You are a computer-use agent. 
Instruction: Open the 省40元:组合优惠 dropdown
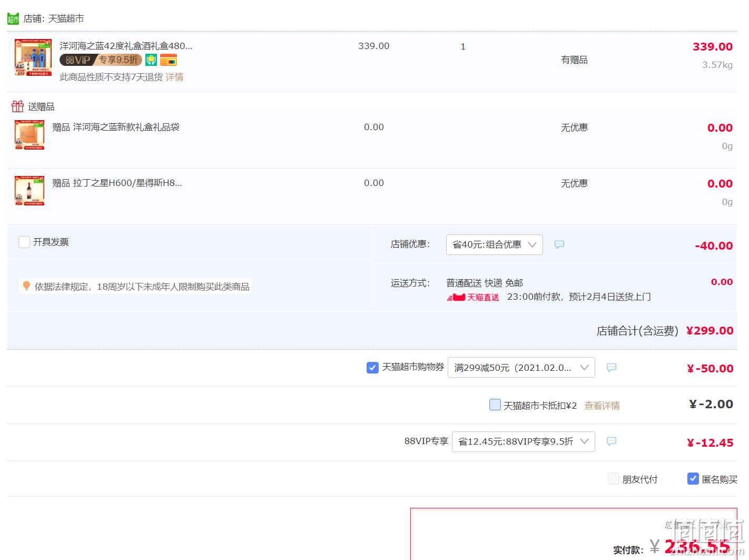(495, 245)
